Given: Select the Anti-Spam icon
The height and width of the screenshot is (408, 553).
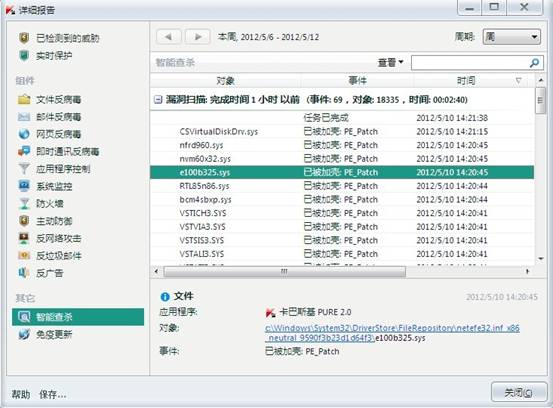Looking at the screenshot, I should (x=24, y=255).
